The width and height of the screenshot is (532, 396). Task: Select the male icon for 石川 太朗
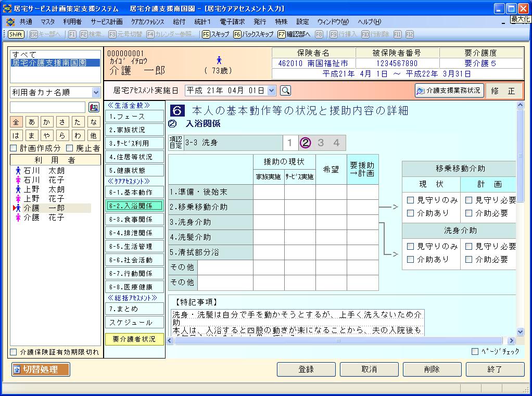(18, 171)
